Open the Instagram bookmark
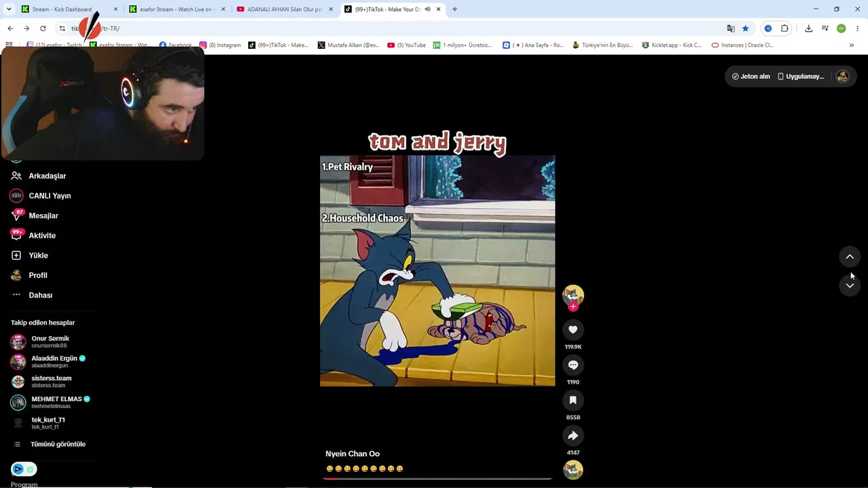The image size is (868, 488). coord(220,45)
